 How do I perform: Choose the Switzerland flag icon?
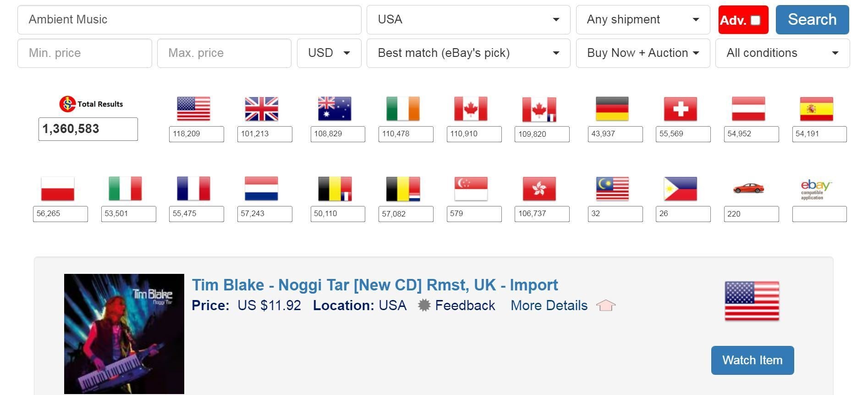pos(680,109)
